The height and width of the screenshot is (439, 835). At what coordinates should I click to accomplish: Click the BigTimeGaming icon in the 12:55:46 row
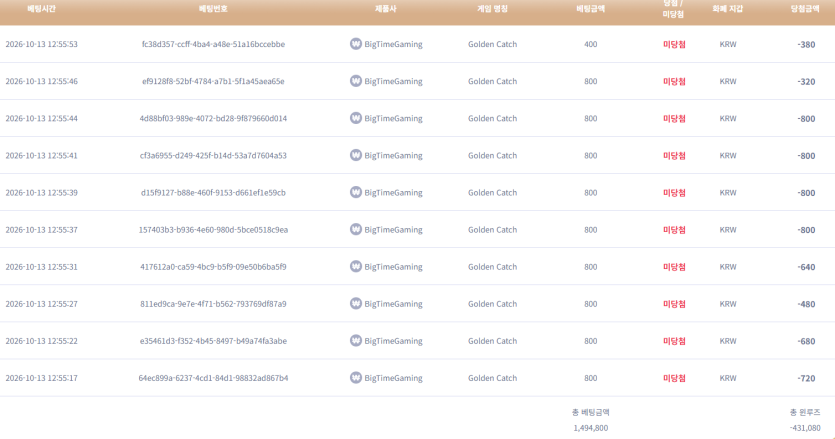pos(356,81)
